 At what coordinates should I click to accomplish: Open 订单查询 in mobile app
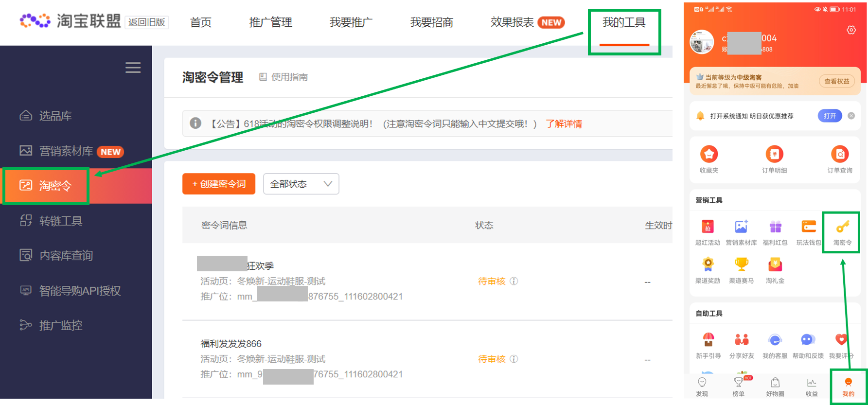(840, 159)
